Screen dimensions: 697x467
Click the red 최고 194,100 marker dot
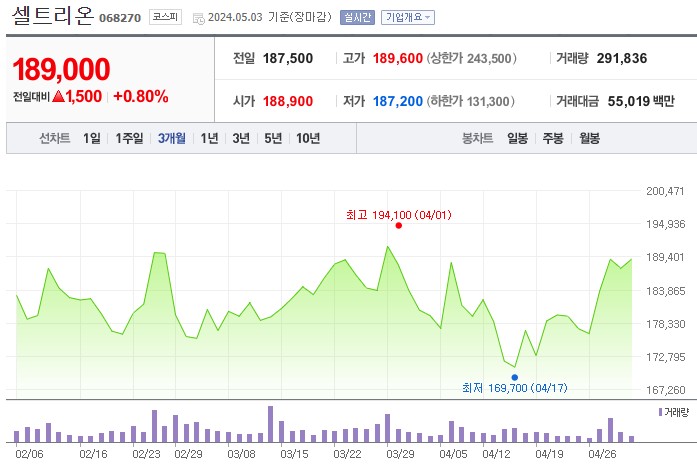(399, 226)
